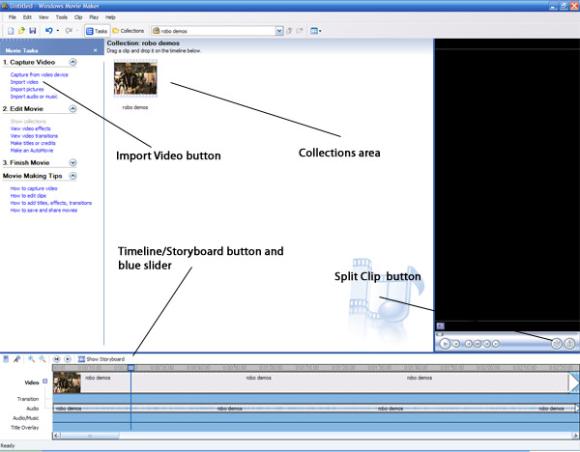Toggle the Tasks pane button
Screen dimensions: 580x452
click(96, 31)
